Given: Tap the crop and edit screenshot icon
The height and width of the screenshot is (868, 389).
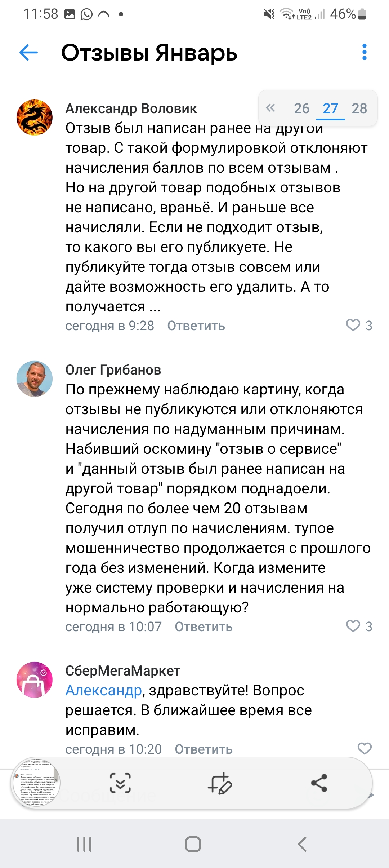Looking at the screenshot, I should pos(220,783).
